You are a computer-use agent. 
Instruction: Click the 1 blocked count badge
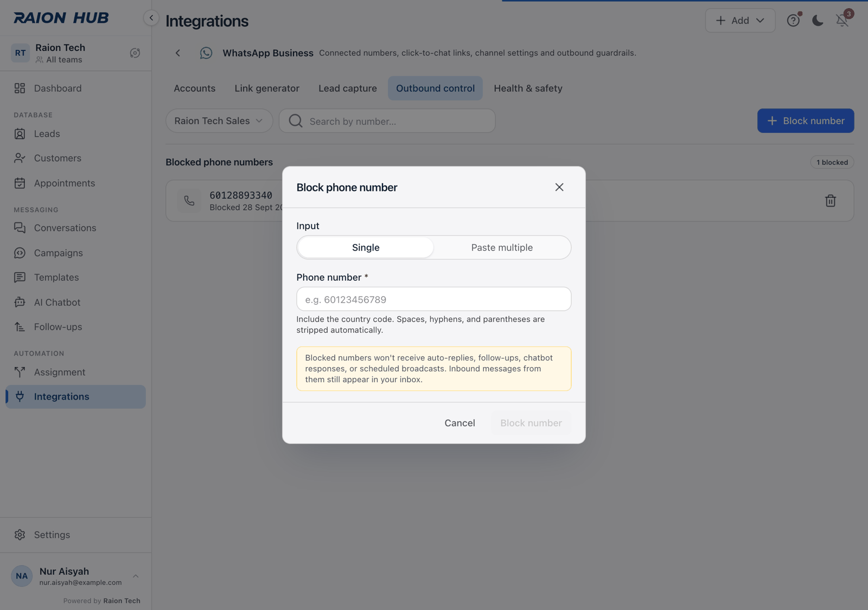(x=832, y=162)
